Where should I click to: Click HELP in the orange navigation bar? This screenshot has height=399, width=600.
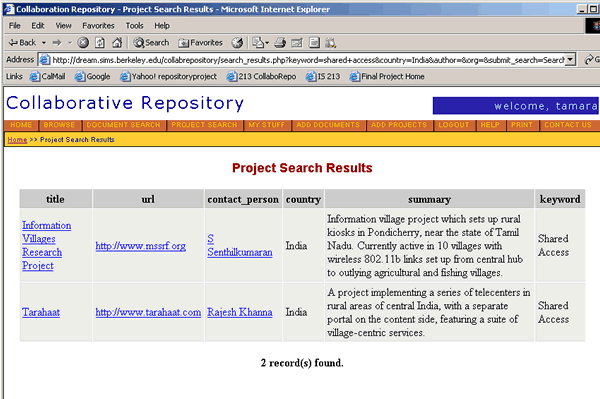[490, 125]
